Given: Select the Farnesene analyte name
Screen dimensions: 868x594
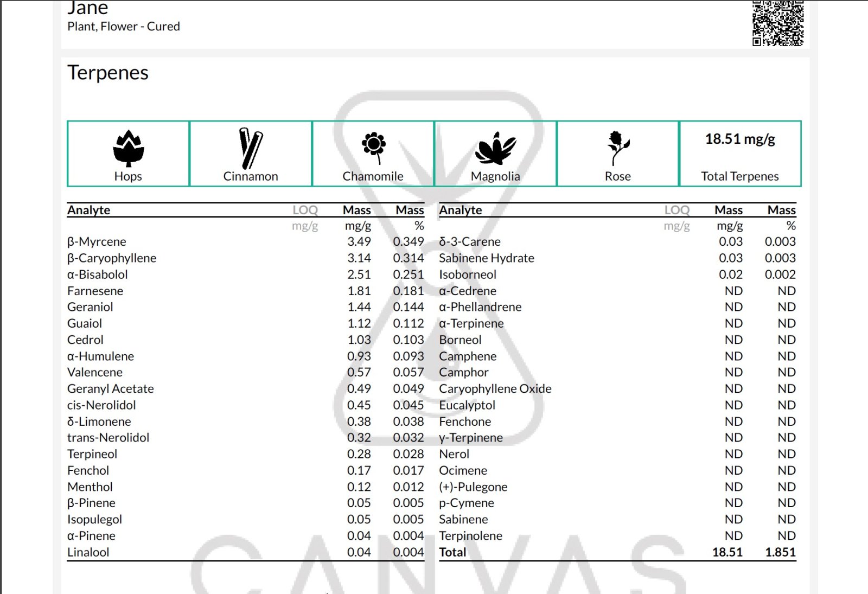Looking at the screenshot, I should (95, 291).
